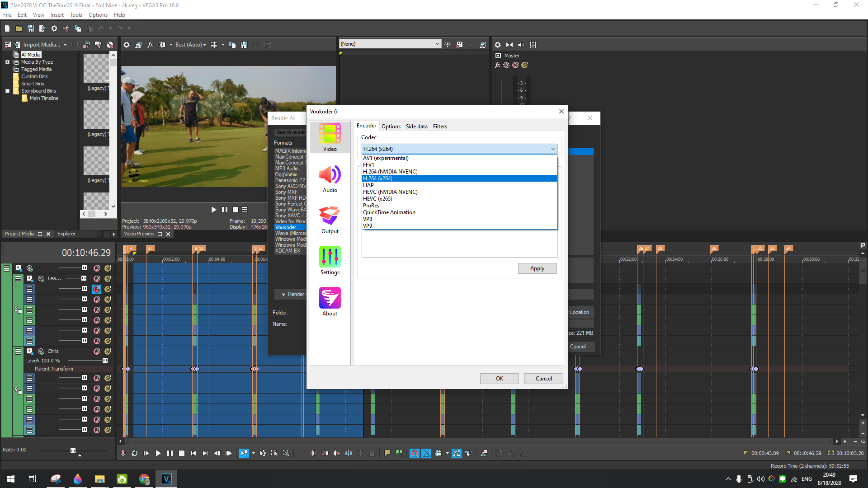Click the Save project toolbar icon
The height and width of the screenshot is (488, 868).
coord(31,28)
